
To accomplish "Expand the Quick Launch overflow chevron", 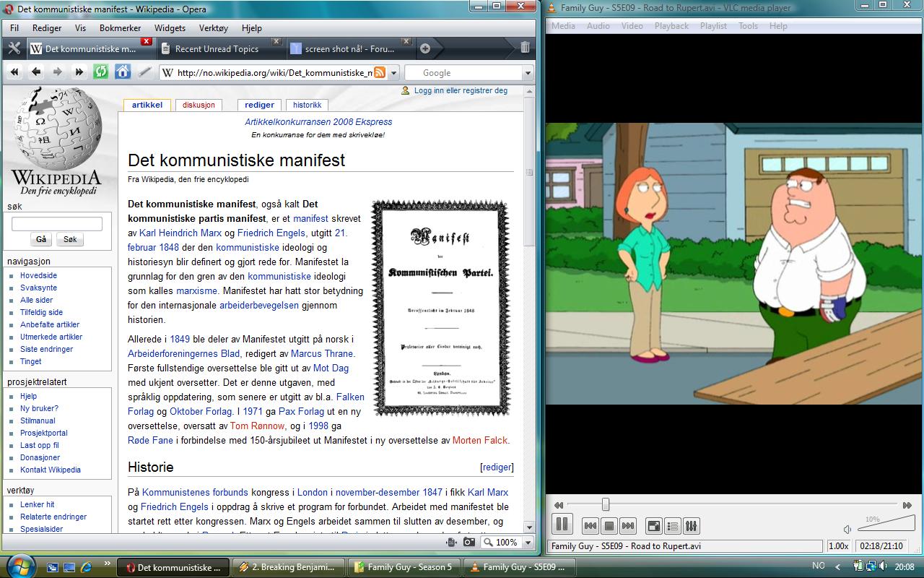I will 109,564.
